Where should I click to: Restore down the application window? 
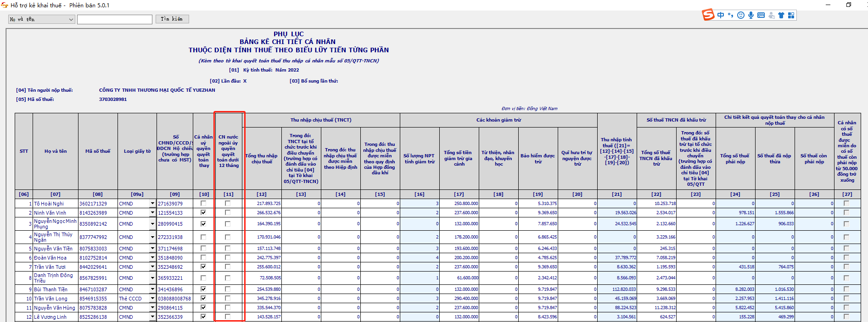pos(849,5)
